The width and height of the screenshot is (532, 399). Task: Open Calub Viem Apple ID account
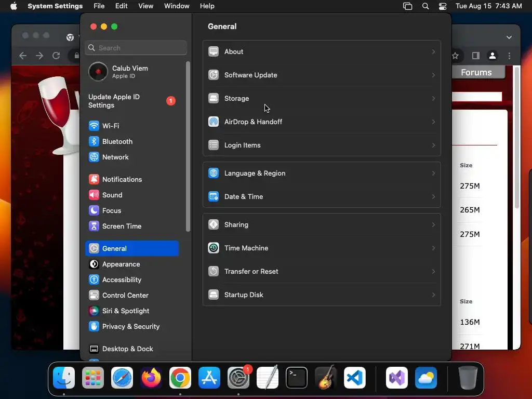pos(132,72)
